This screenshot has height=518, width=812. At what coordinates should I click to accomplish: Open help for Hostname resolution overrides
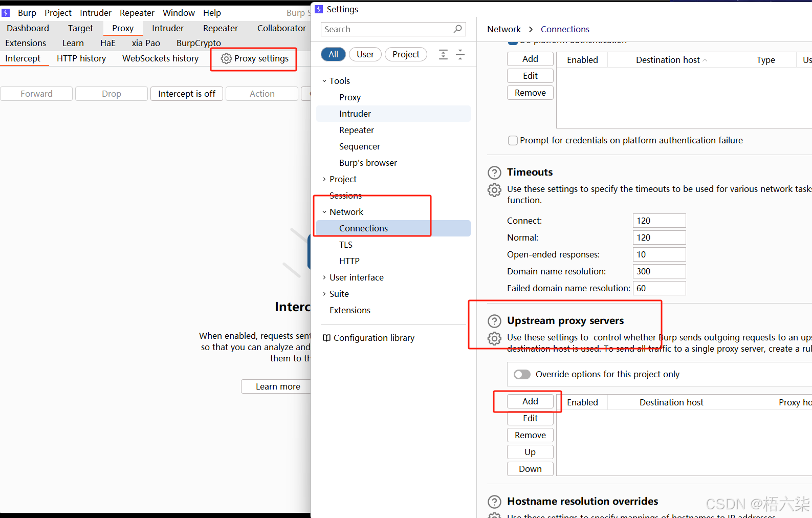point(494,502)
